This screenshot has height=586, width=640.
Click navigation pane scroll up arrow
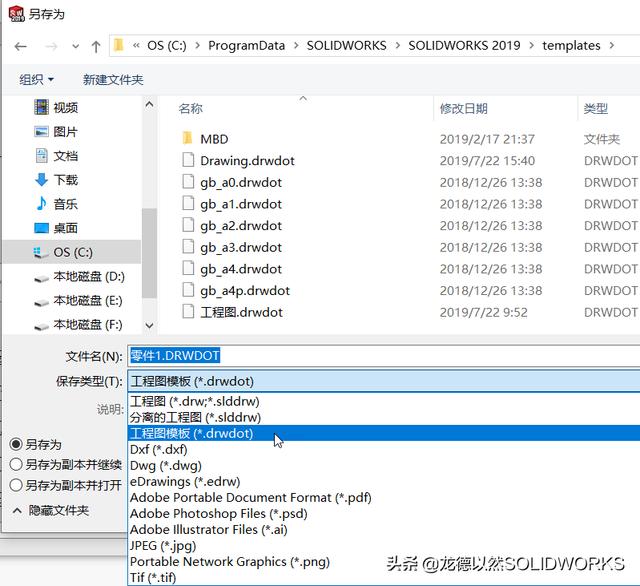click(149, 105)
